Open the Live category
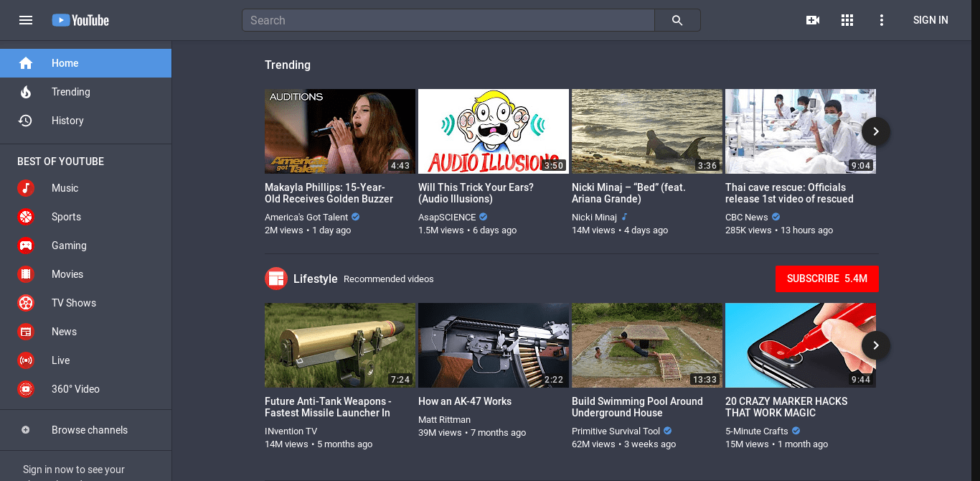The width and height of the screenshot is (980, 481). [x=86, y=360]
